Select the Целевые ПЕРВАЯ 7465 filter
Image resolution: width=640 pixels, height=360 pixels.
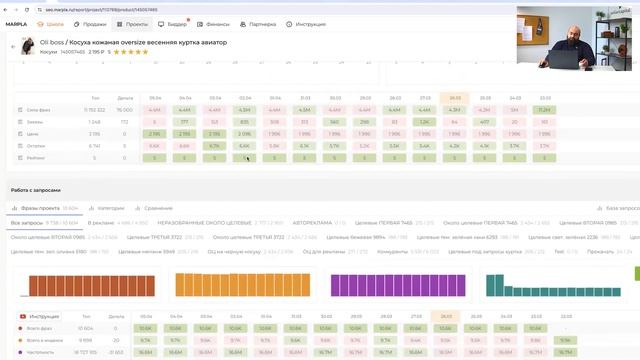click(x=394, y=223)
